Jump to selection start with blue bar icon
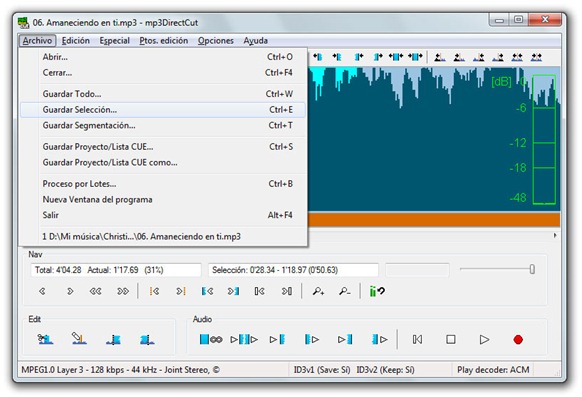 207,291
